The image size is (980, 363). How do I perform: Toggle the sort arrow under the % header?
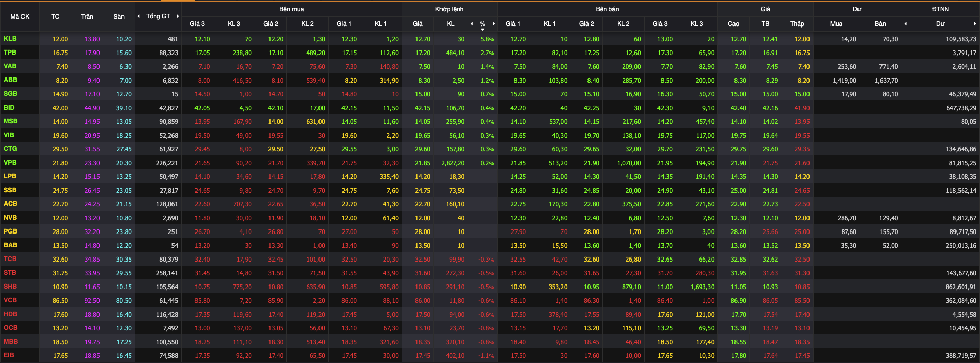483,30
